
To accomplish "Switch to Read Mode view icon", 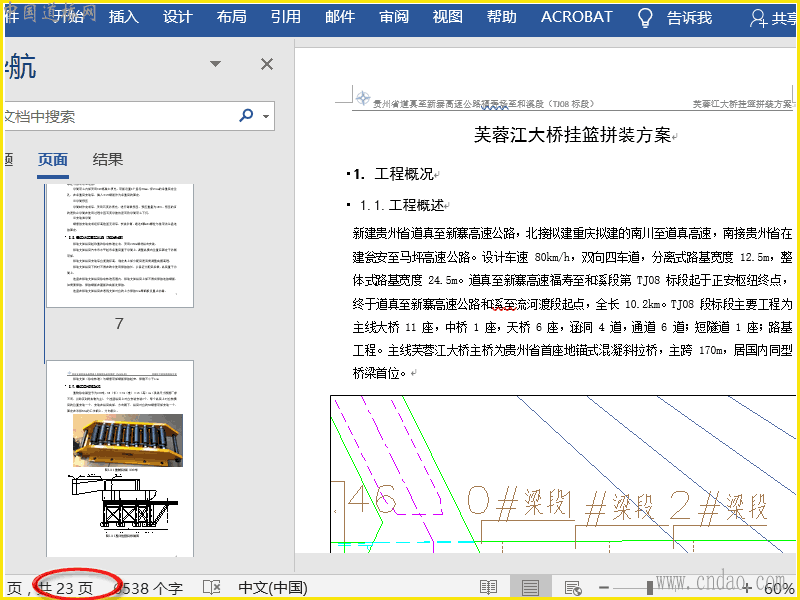I will pos(488,587).
